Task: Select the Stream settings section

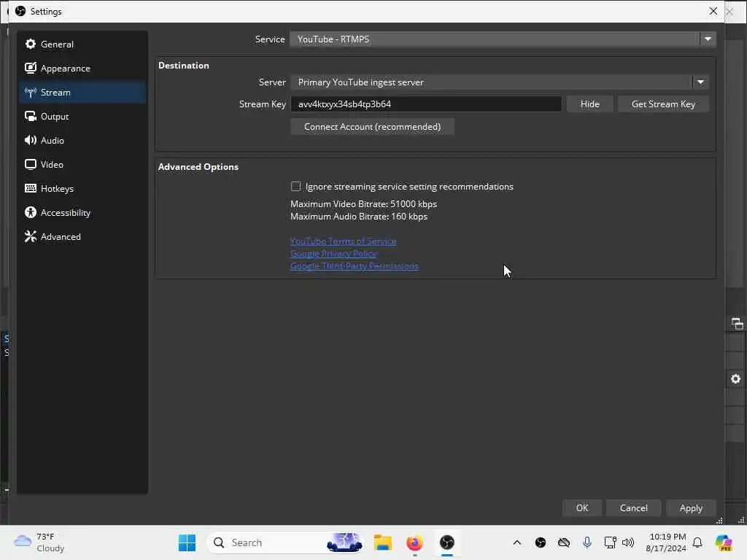Action: click(x=82, y=93)
